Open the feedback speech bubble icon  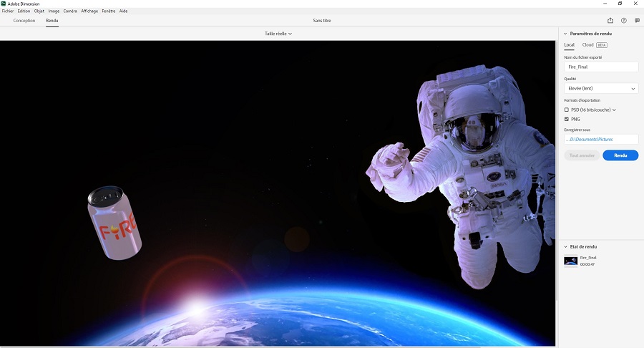(x=637, y=21)
